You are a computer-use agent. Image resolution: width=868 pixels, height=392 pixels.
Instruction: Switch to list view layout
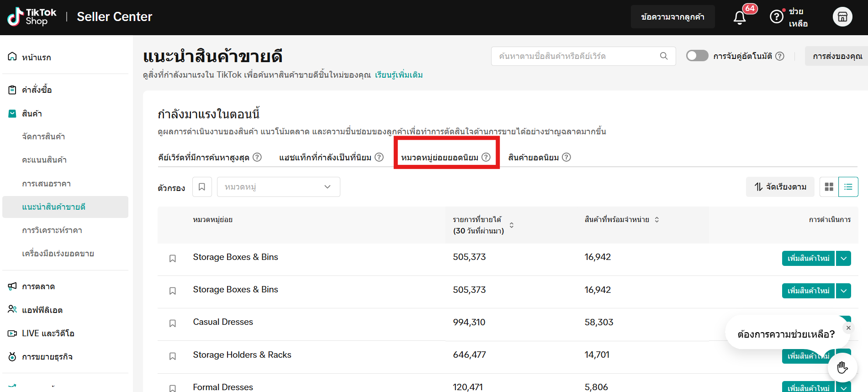[848, 187]
